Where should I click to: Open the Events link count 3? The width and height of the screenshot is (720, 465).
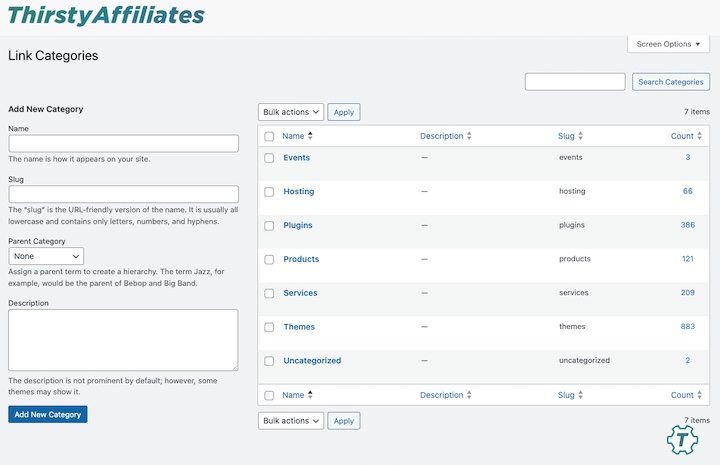687,157
